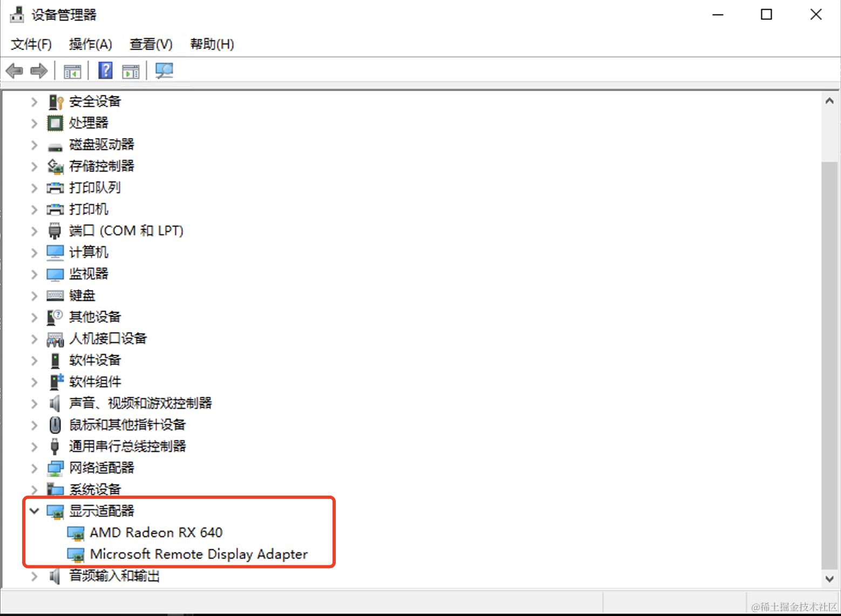841x616 pixels.
Task: Select the 打印机 printer icon
Action: (x=55, y=209)
